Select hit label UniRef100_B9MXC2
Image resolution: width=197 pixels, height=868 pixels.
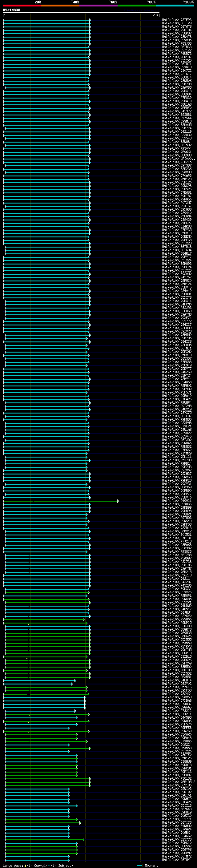[177, 589]
